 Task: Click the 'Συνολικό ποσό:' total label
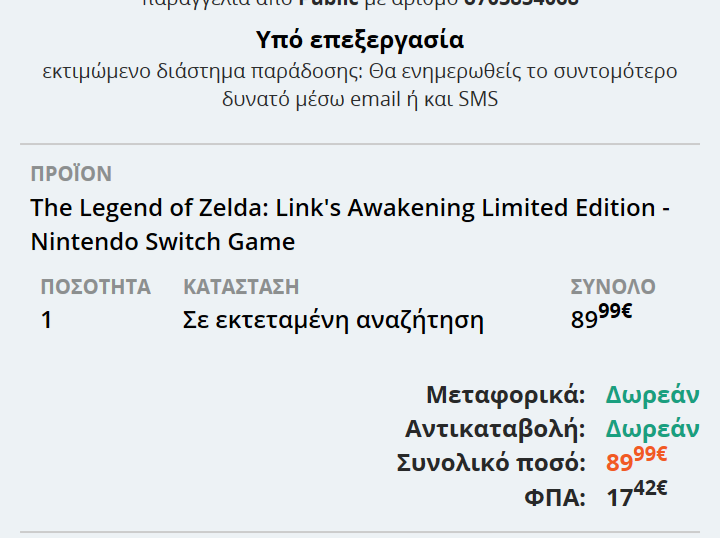click(x=491, y=463)
